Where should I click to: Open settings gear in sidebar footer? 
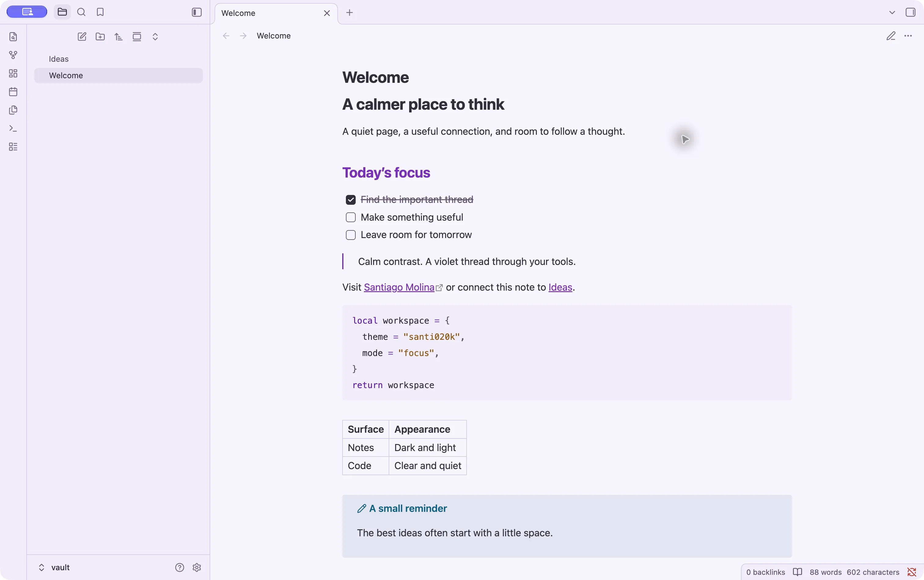[197, 567]
